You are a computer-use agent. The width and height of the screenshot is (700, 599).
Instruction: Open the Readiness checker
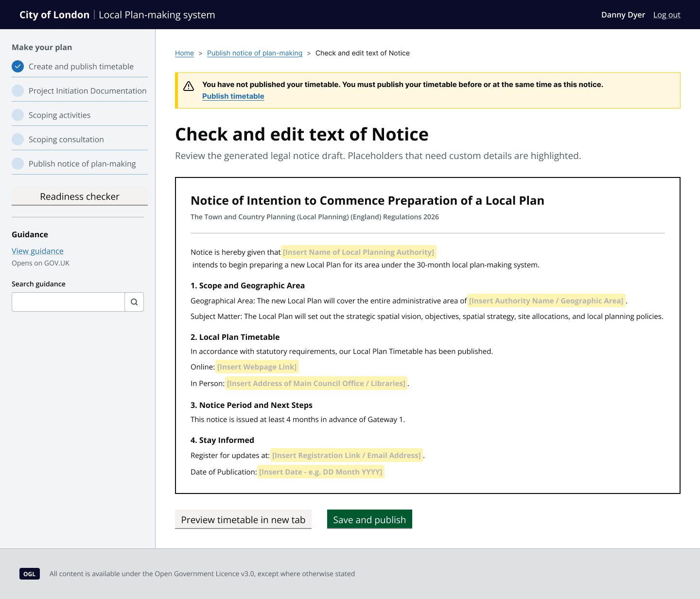point(80,196)
